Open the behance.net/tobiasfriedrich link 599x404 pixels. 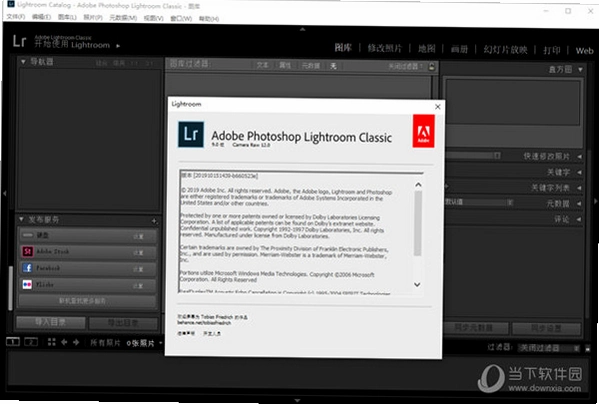point(204,323)
